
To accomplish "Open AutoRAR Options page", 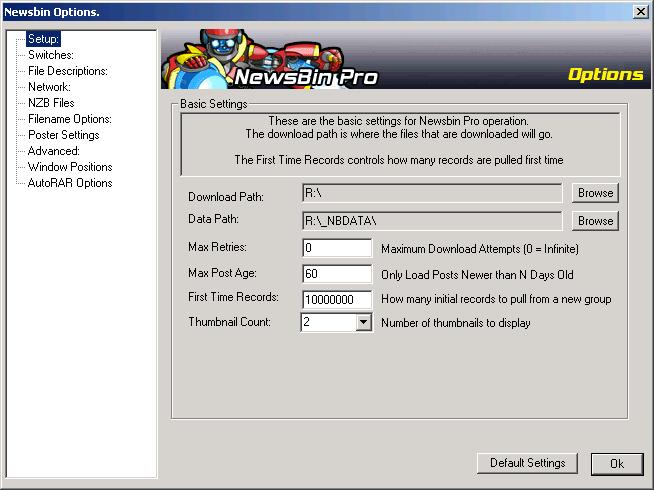I will tap(70, 183).
